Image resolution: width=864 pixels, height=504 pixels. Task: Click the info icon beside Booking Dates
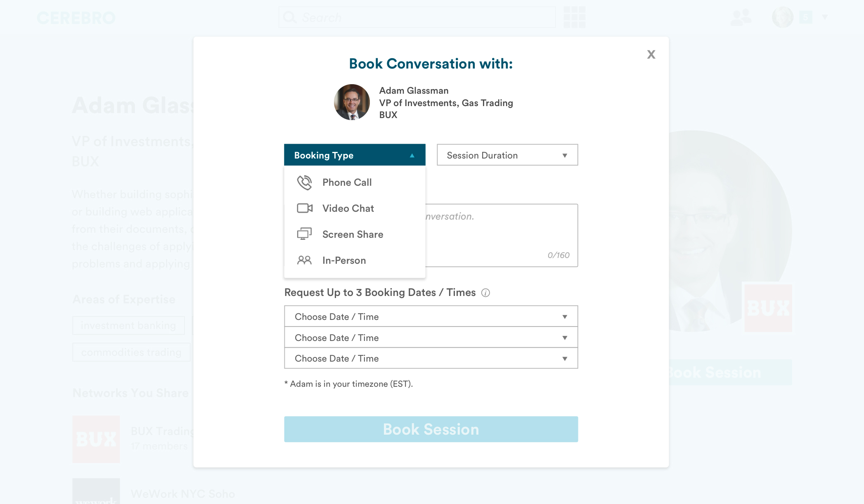[x=486, y=293]
